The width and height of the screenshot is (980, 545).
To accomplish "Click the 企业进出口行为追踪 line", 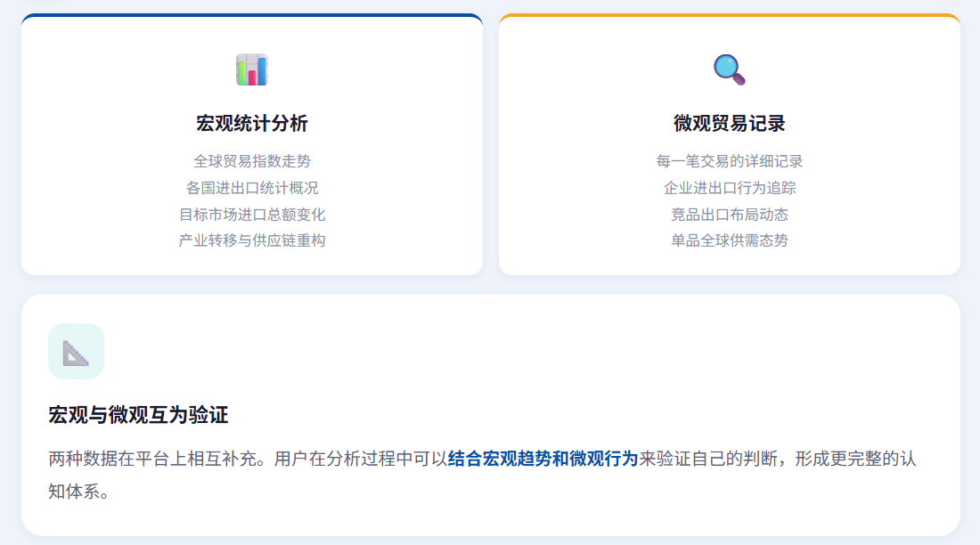I will click(730, 188).
